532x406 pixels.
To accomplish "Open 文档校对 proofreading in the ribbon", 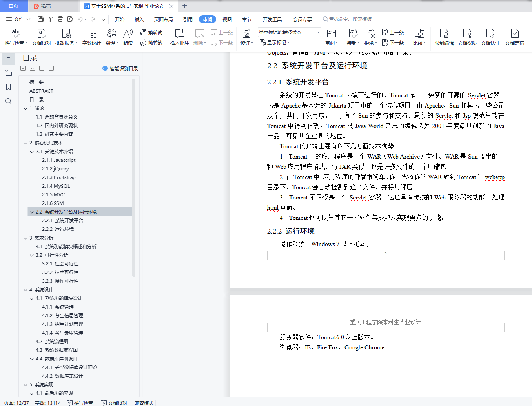I will (42, 37).
